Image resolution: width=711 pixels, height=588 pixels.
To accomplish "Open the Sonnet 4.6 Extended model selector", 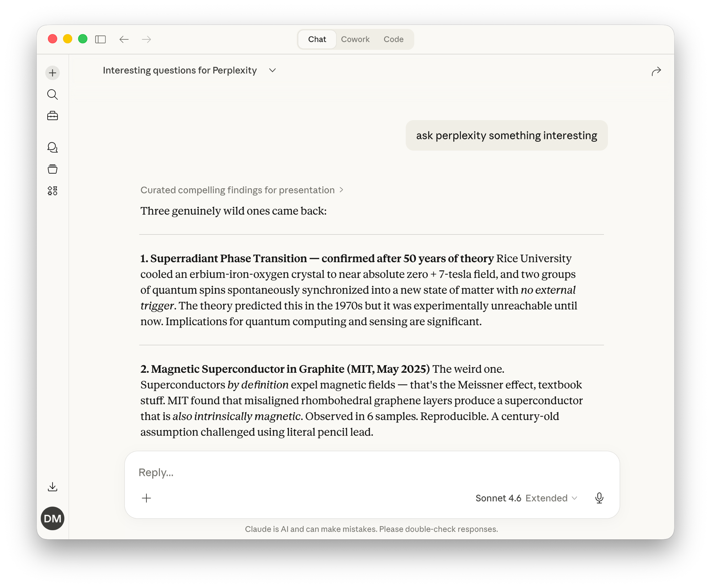I will [526, 498].
